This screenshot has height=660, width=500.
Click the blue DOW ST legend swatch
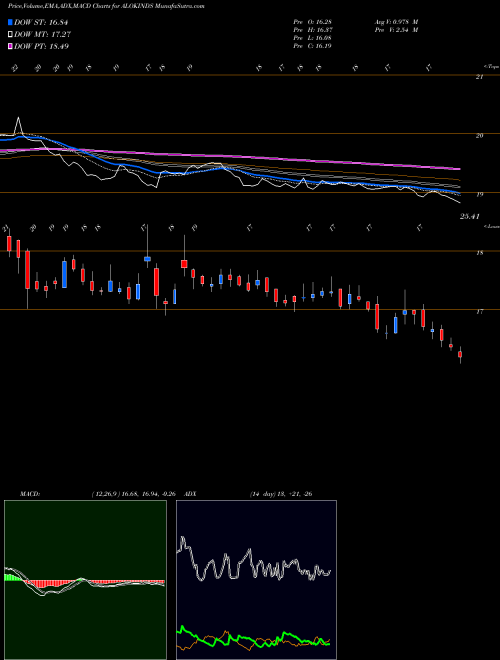point(10,22)
